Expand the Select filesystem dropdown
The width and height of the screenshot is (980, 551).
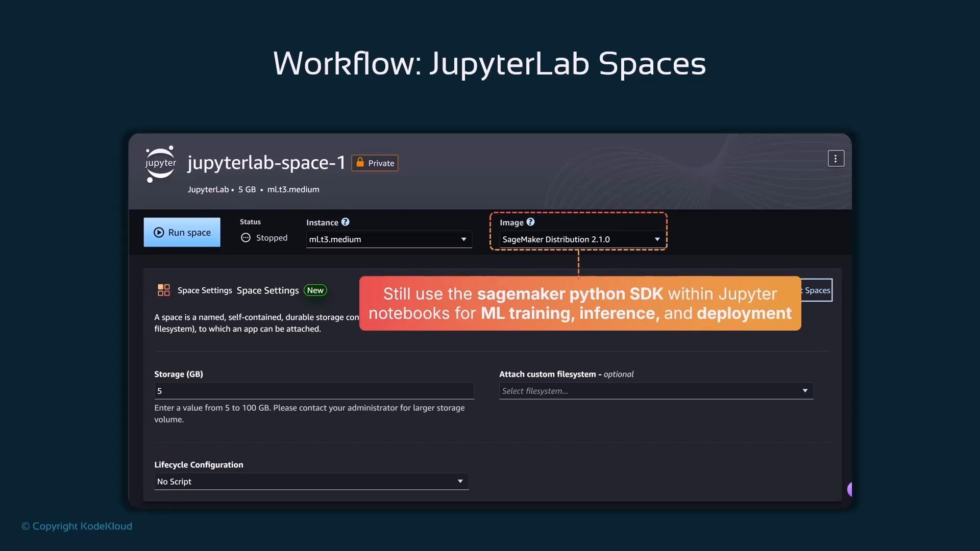[x=656, y=391]
